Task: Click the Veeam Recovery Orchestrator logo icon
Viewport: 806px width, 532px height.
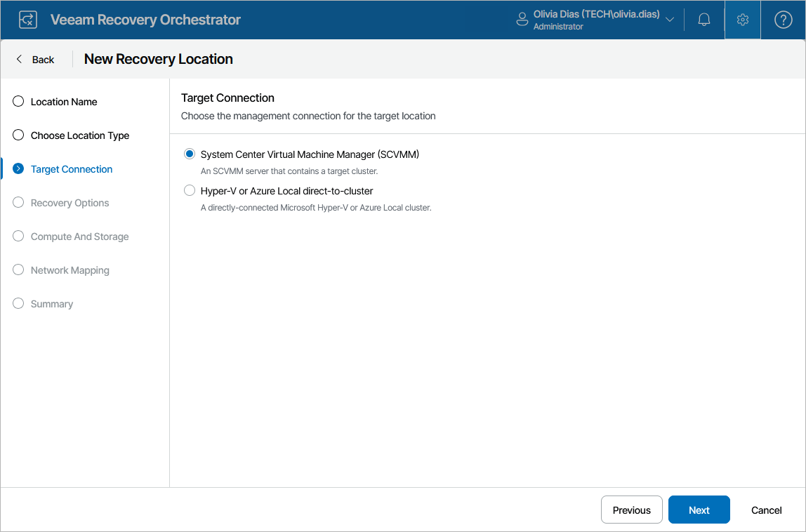Action: click(x=28, y=20)
